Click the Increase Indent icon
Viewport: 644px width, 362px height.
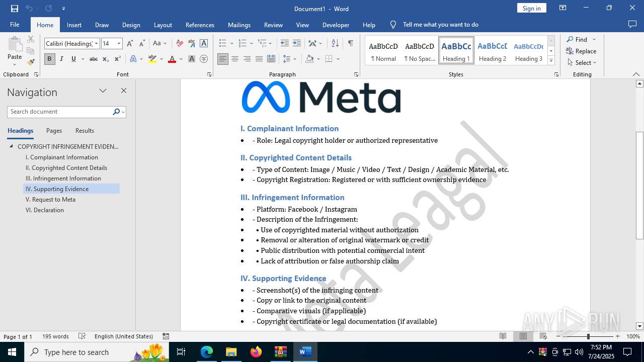click(x=297, y=43)
